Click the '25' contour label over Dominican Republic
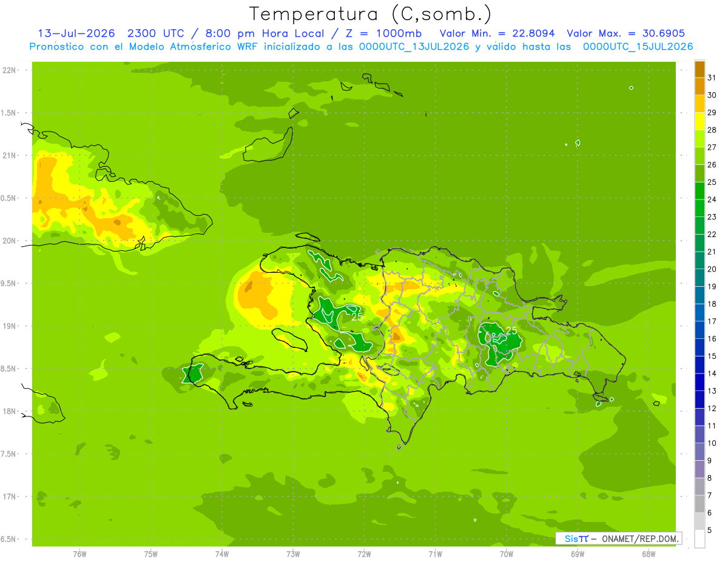Screen dimensions: 728x562 pyautogui.click(x=511, y=330)
